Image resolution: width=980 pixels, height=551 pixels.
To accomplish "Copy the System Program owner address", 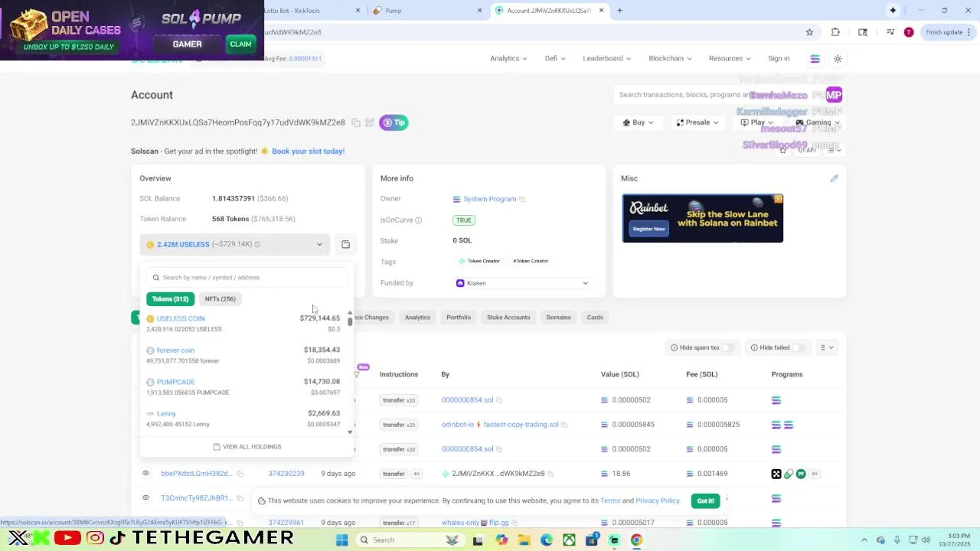I will [522, 199].
